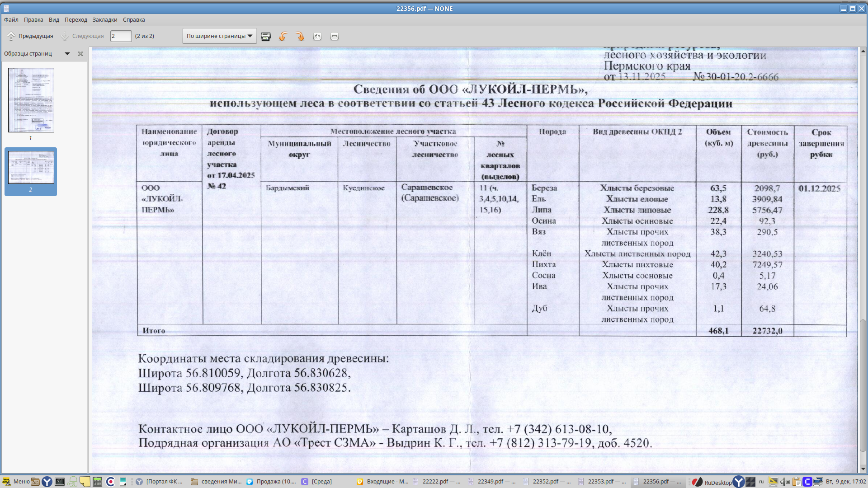Screen dimensions: 868x488
Task: Open the display settings tray icon
Action: (x=773, y=482)
